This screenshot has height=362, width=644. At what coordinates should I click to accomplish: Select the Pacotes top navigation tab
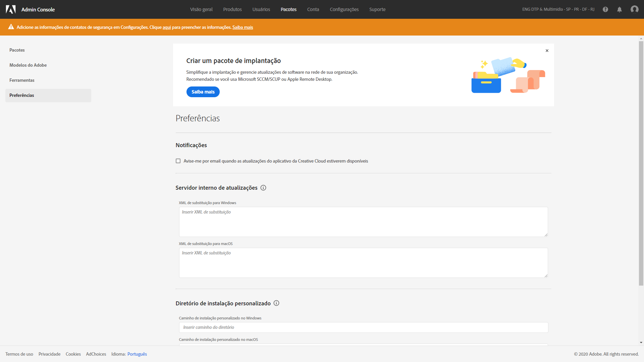point(288,9)
